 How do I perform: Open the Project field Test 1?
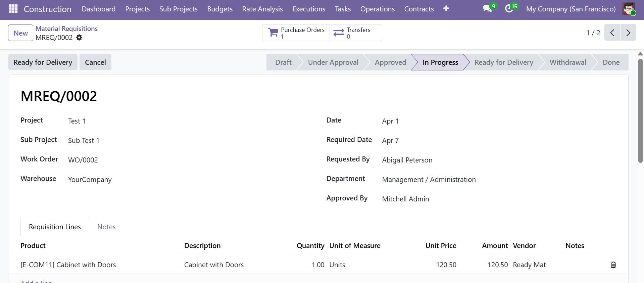[x=77, y=121]
